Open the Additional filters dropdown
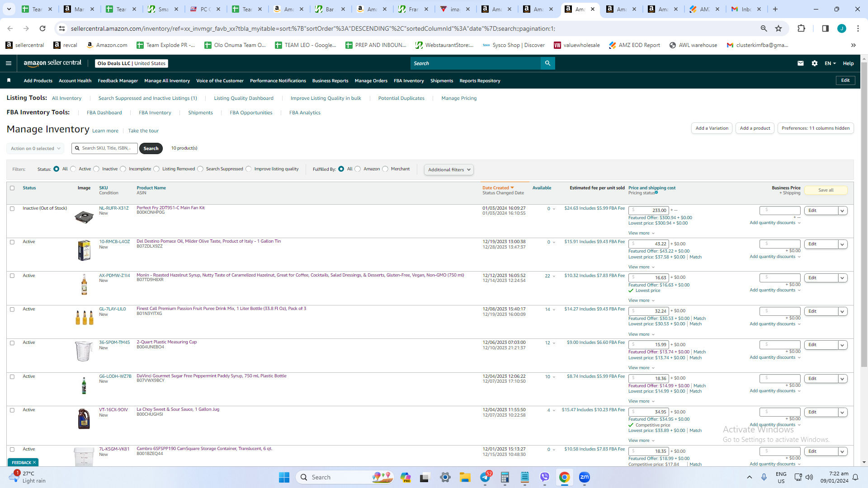 point(449,169)
